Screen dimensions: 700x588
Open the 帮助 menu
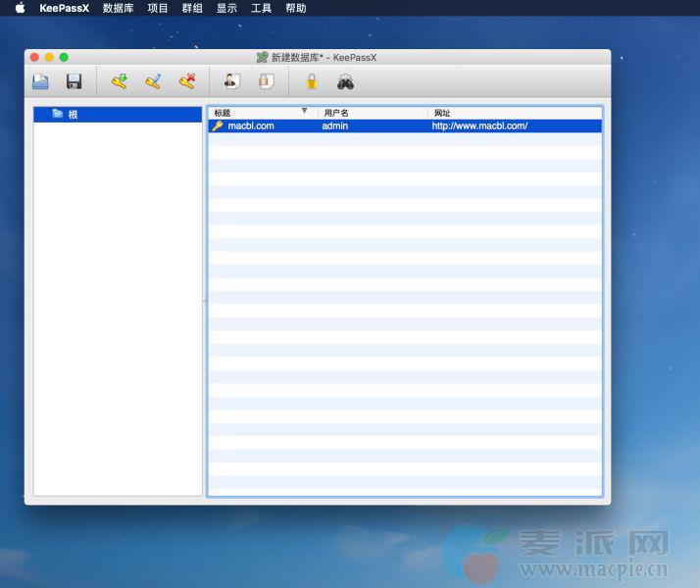(295, 8)
